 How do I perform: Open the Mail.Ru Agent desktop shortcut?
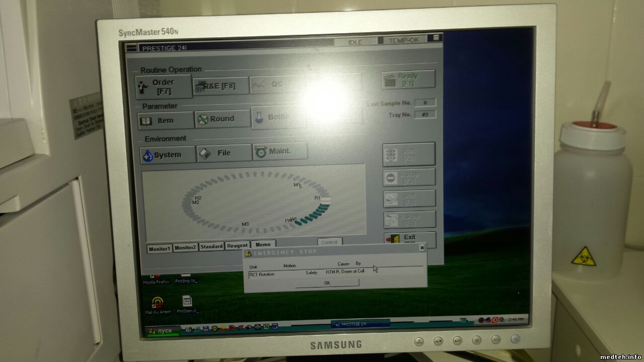click(x=158, y=303)
